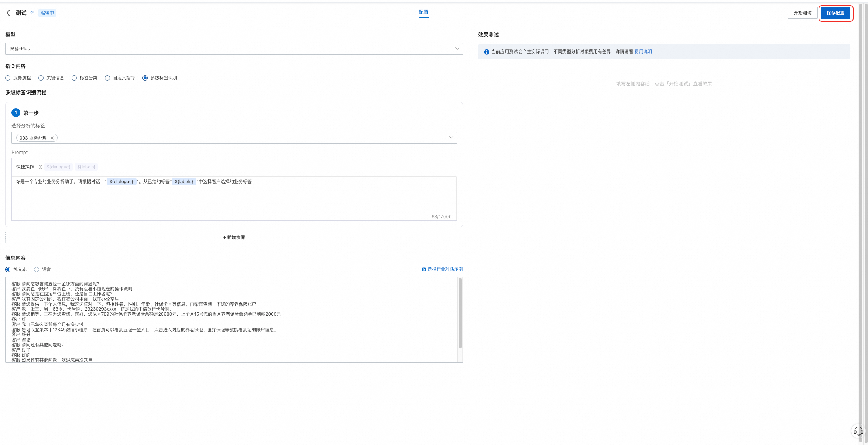Insert the ${dialogue} quick variable

58,167
